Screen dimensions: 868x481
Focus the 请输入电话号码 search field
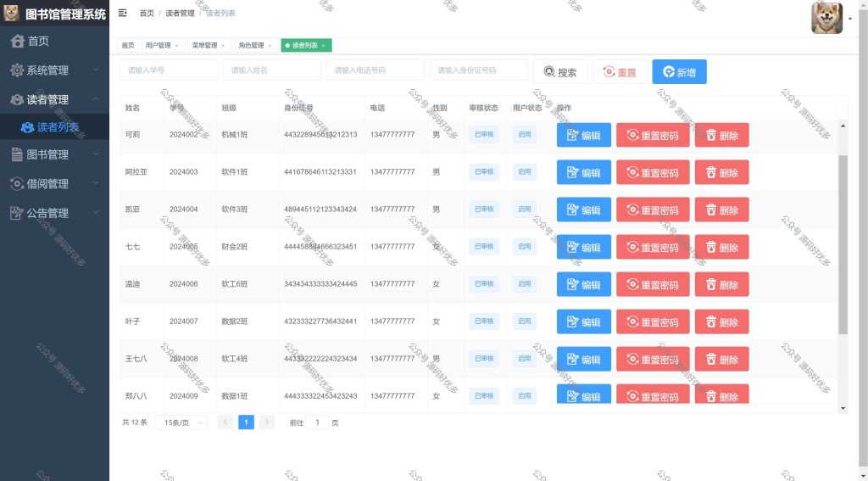pyautogui.click(x=376, y=70)
